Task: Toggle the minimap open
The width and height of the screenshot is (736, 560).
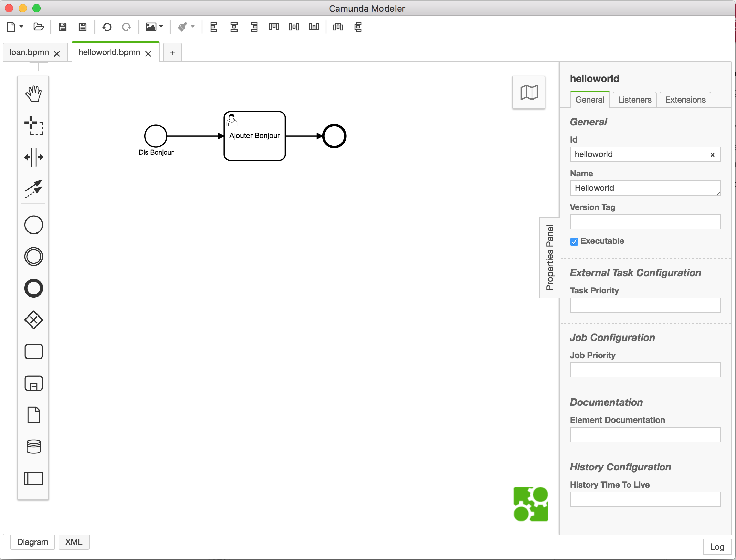Action: (529, 93)
